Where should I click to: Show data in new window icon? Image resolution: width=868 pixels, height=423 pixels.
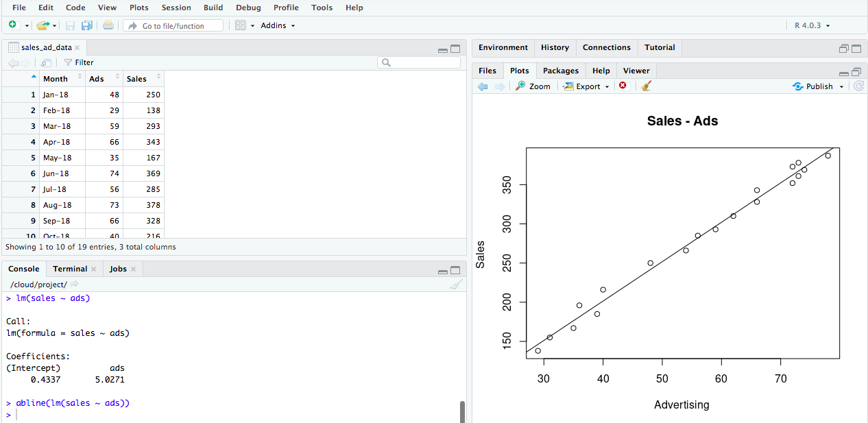[x=46, y=62]
